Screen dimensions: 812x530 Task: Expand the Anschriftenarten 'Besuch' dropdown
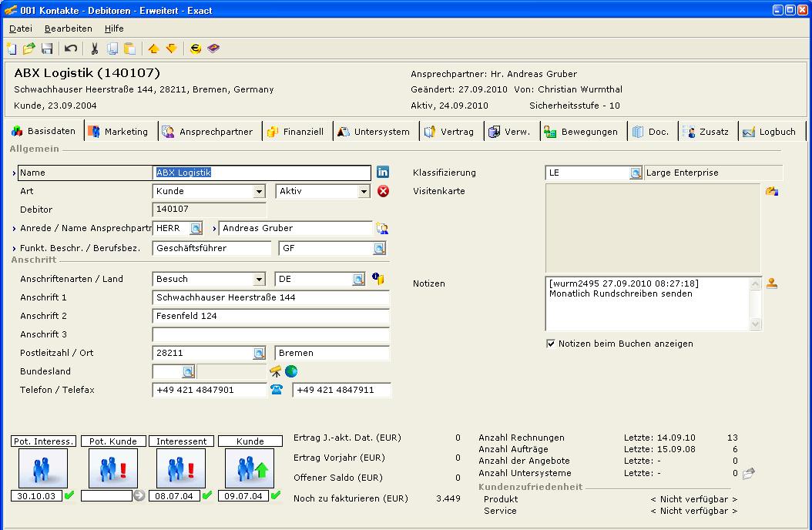point(259,280)
